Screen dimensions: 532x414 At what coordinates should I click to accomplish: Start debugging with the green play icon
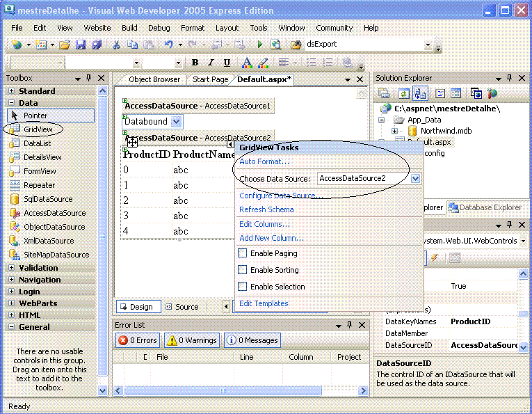click(x=260, y=45)
